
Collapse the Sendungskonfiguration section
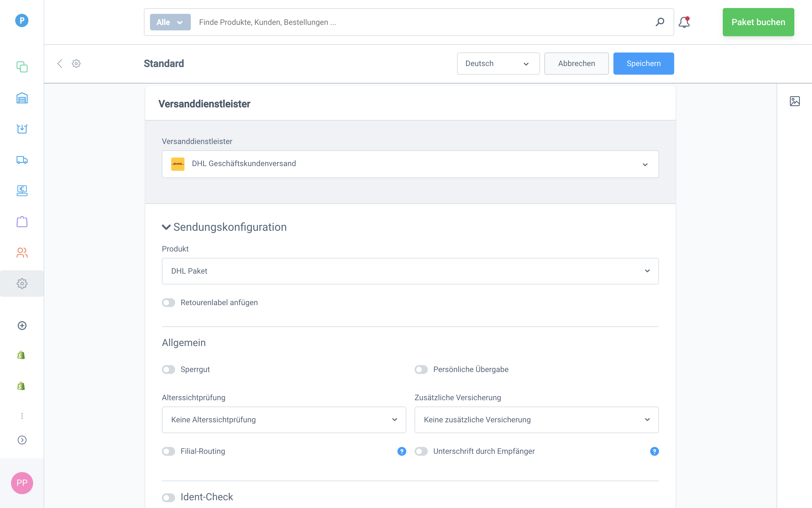pos(166,227)
